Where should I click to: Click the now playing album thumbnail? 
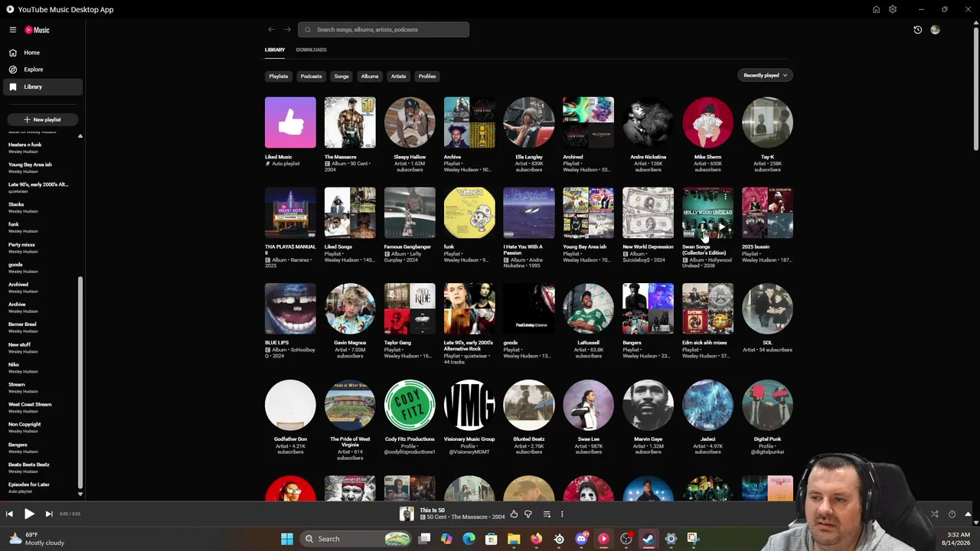(x=407, y=514)
